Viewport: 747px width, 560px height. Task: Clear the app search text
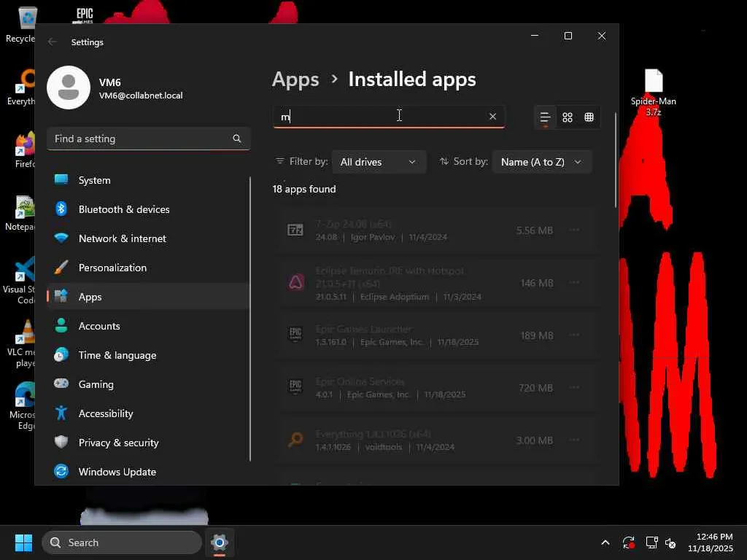click(x=492, y=116)
